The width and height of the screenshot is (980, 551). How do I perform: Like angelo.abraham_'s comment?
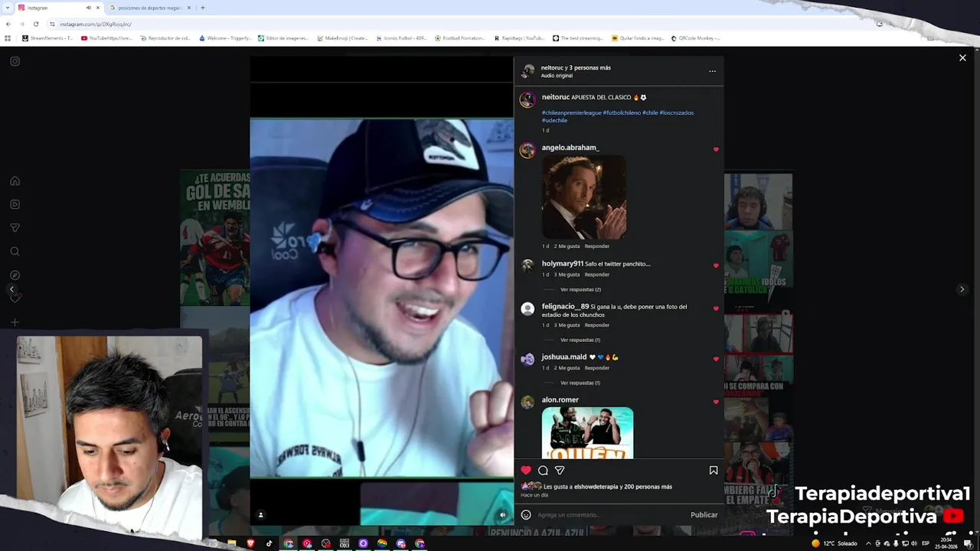[716, 149]
